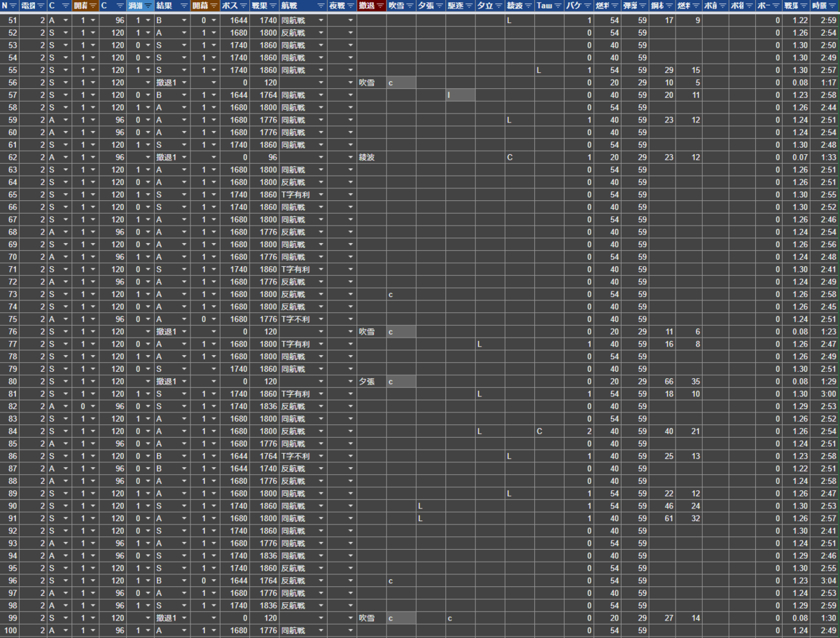Viewport: 840px width, 638px height.
Task: Select the gray 'c' cell in row 80
Action: coord(401,382)
